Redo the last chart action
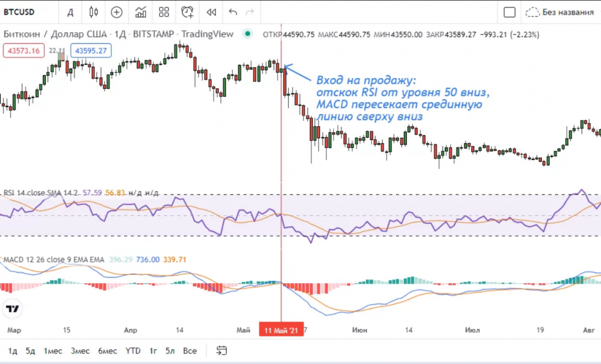Viewport: 601px width, 364px height. [x=250, y=12]
